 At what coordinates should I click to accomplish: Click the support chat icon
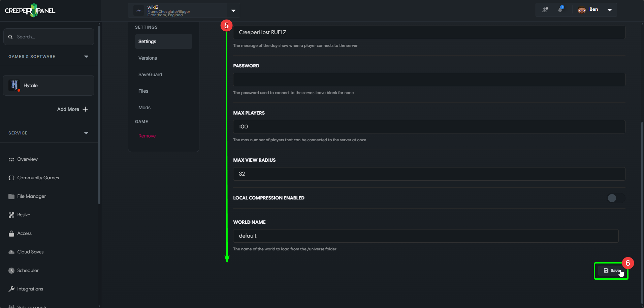click(x=545, y=9)
